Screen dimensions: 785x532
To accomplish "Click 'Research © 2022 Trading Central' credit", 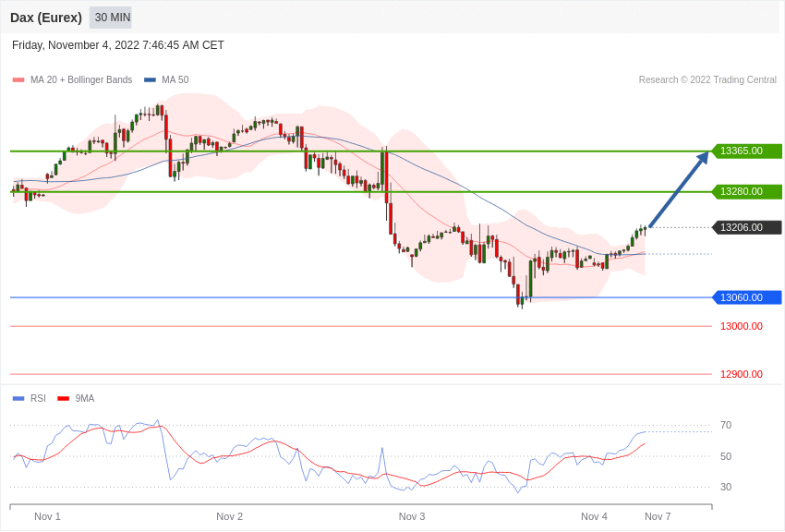I will (707, 80).
